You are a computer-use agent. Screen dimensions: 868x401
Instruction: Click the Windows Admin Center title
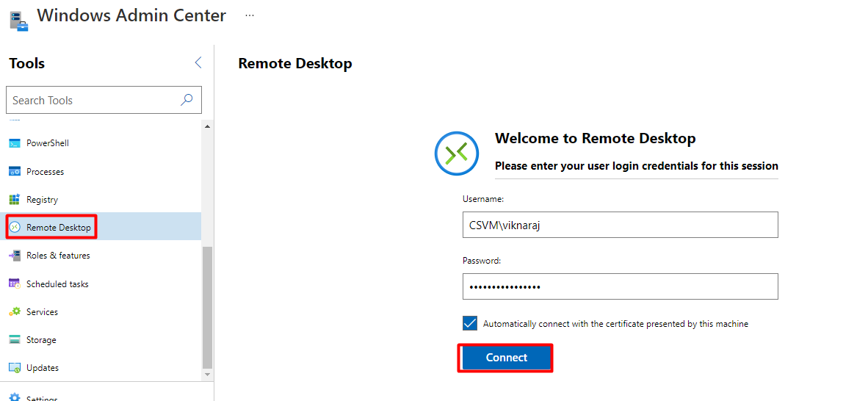131,15
